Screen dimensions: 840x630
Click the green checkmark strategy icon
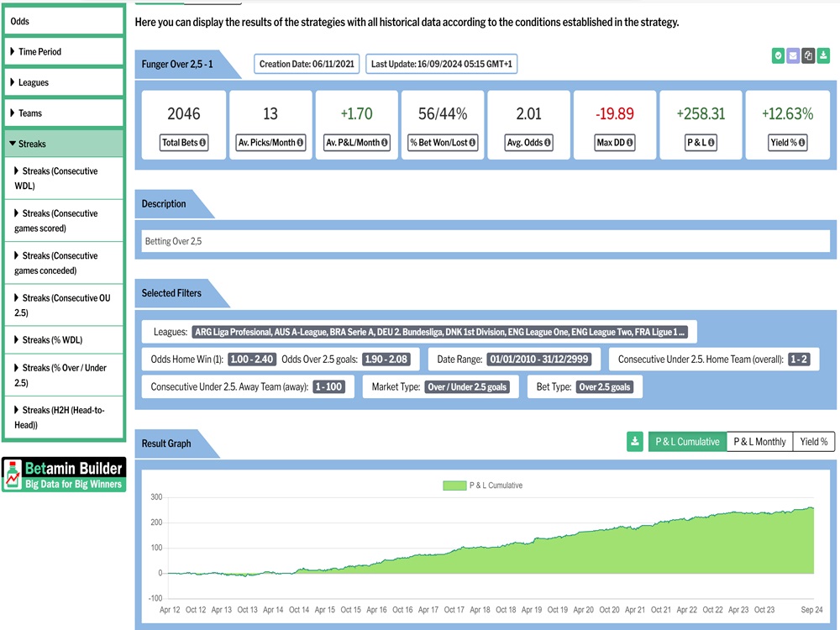pos(779,55)
